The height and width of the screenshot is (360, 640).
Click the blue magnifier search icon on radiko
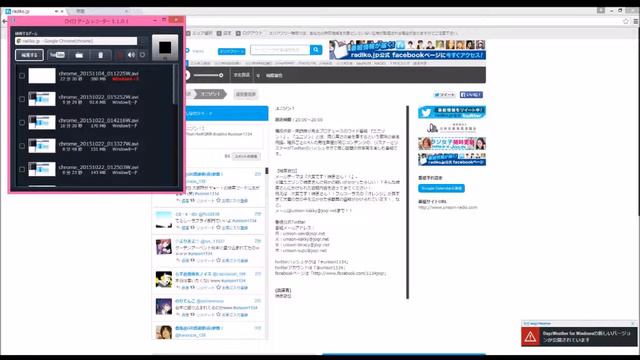pos(316,50)
